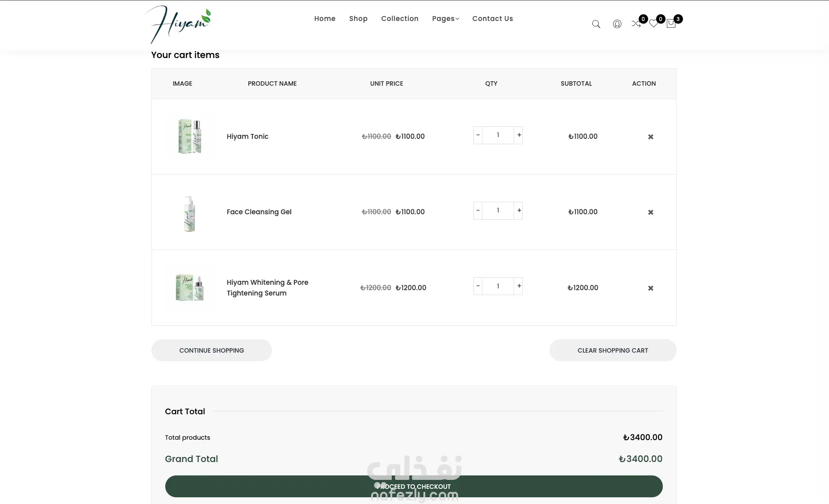Image resolution: width=829 pixels, height=504 pixels.
Task: Click the 'Total products' label
Action: tap(188, 437)
